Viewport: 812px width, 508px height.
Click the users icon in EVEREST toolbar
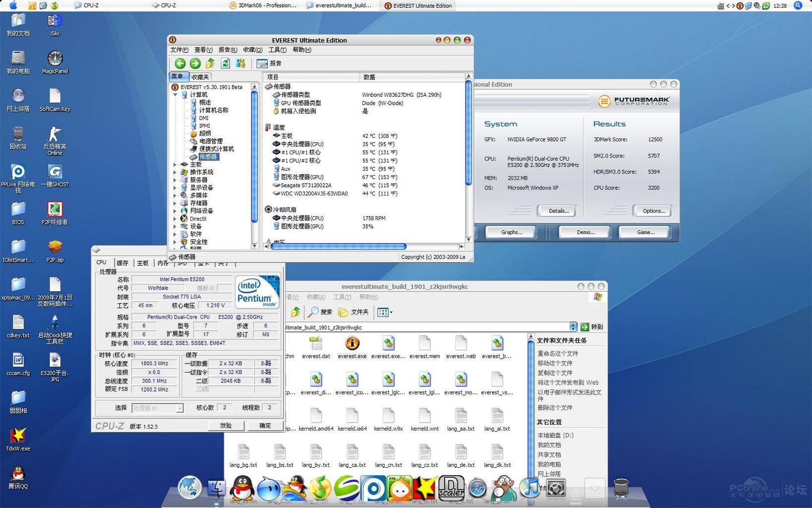click(x=240, y=63)
